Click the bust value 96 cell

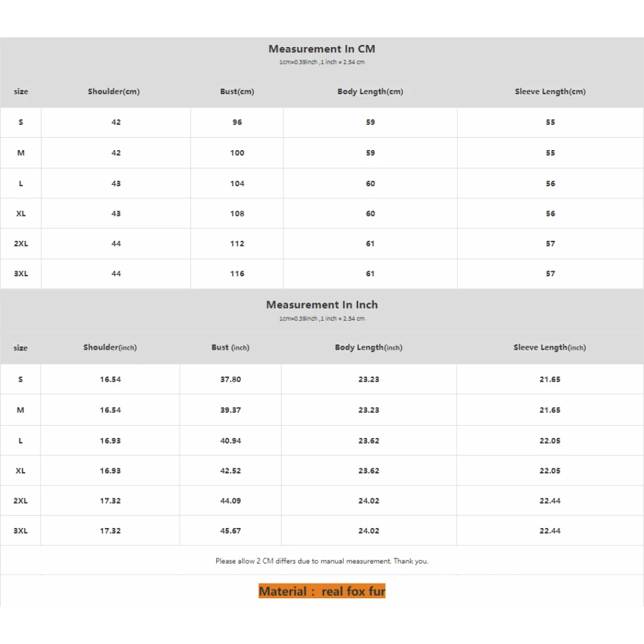237,122
